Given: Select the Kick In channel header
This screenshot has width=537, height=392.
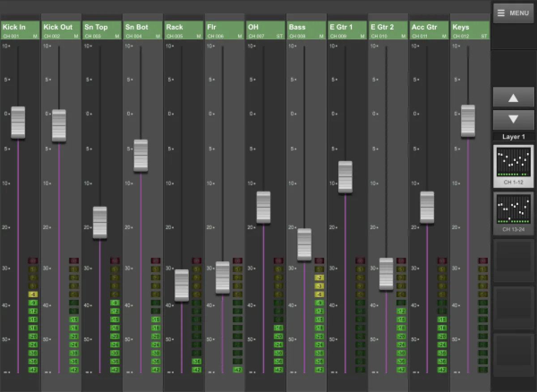Looking at the screenshot, I should [x=20, y=30].
